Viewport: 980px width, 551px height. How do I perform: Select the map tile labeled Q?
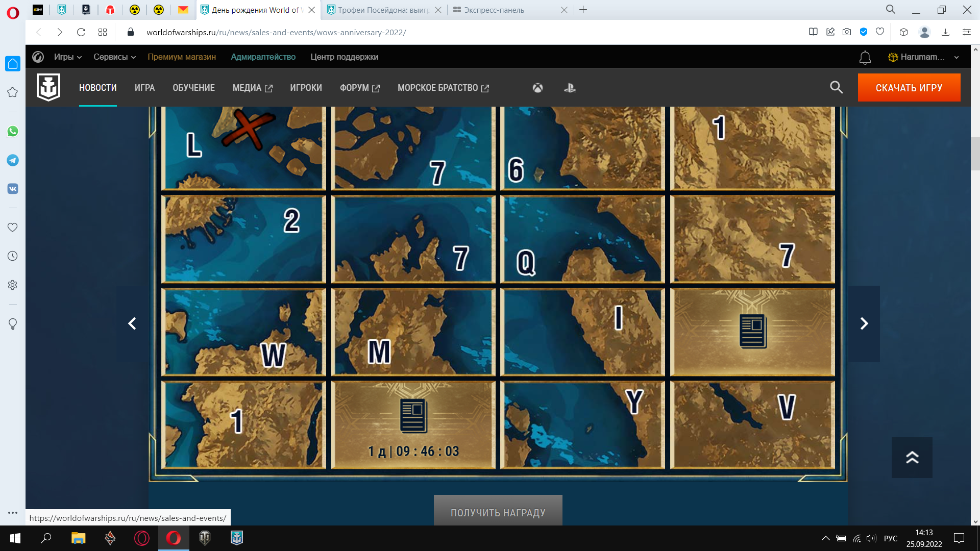coord(582,239)
